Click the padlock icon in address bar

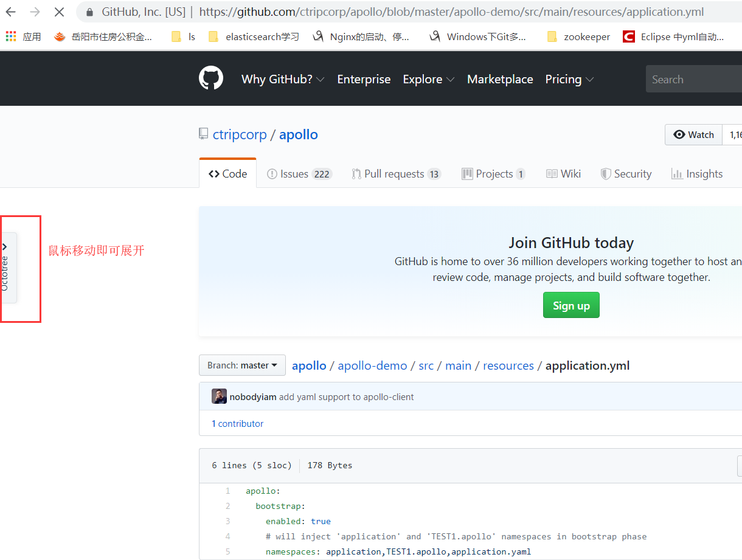[90, 12]
